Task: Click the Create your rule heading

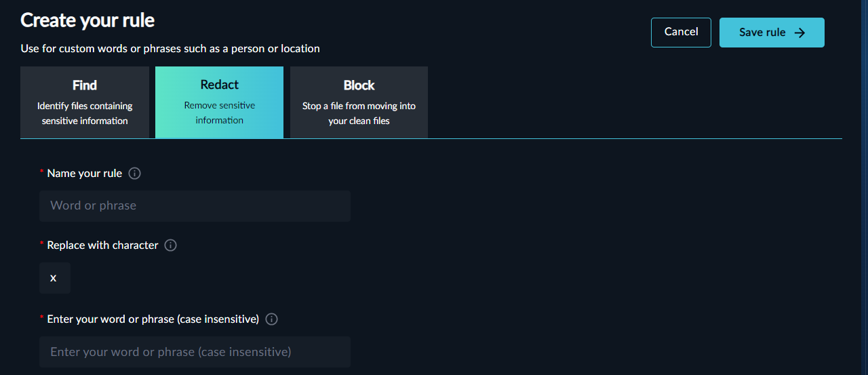Action: pyautogui.click(x=87, y=20)
